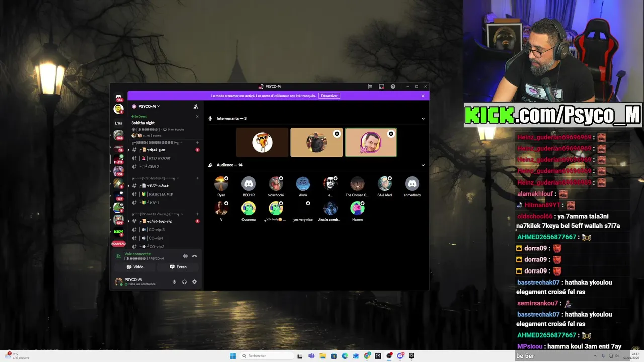Open Oussema's avatar in audience
The image size is (644, 362).
click(249, 208)
